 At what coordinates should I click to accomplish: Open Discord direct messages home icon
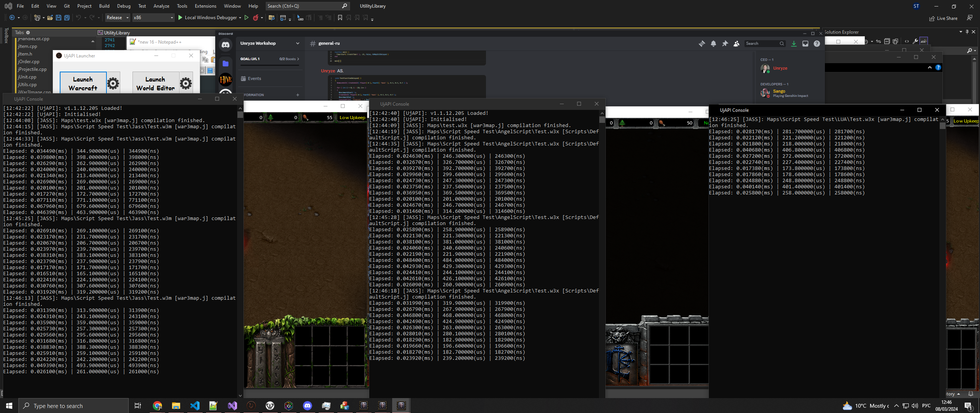click(226, 45)
